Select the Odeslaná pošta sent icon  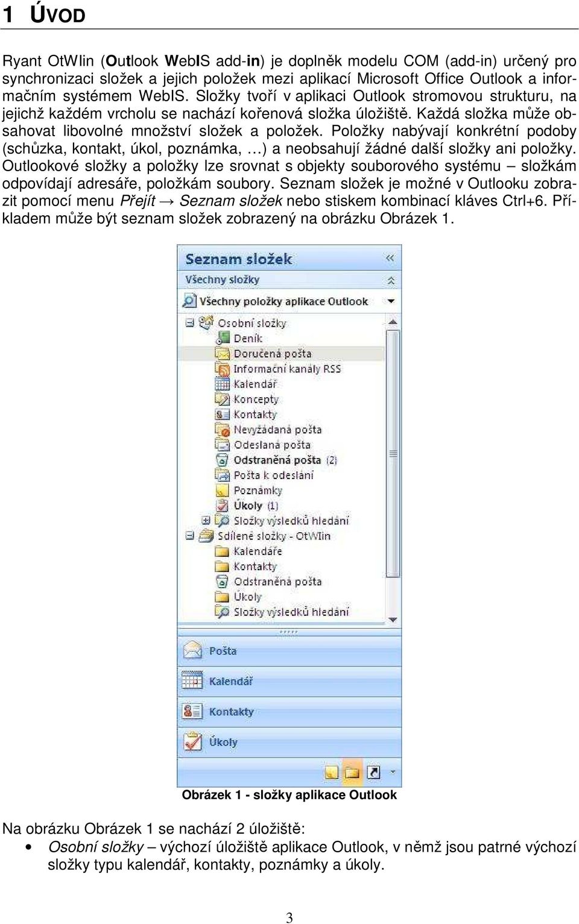coord(223,445)
